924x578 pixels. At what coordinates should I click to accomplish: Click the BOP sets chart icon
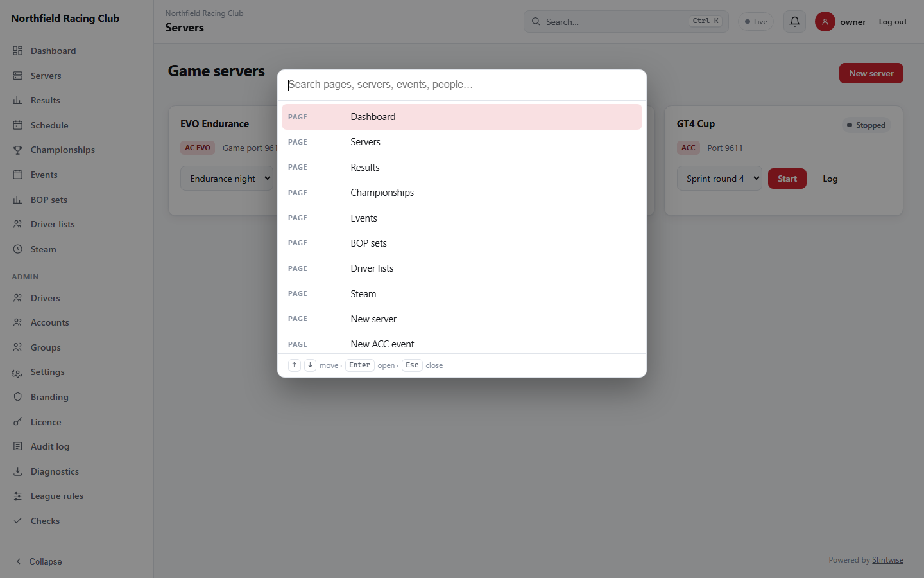(x=18, y=200)
